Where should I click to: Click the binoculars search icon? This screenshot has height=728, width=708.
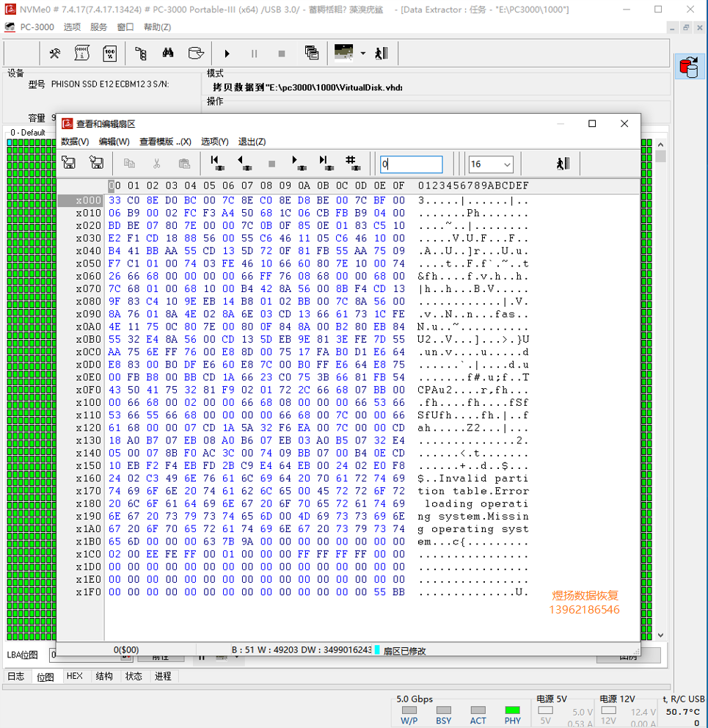tap(168, 53)
